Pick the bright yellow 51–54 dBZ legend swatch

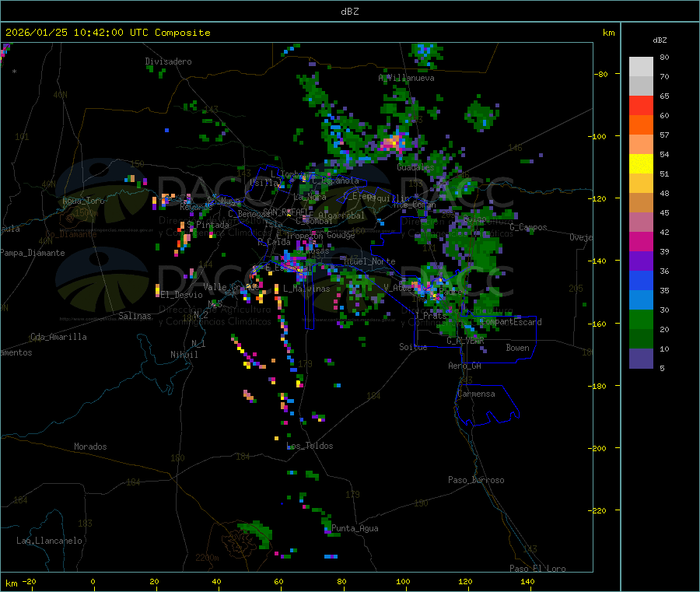[641, 164]
